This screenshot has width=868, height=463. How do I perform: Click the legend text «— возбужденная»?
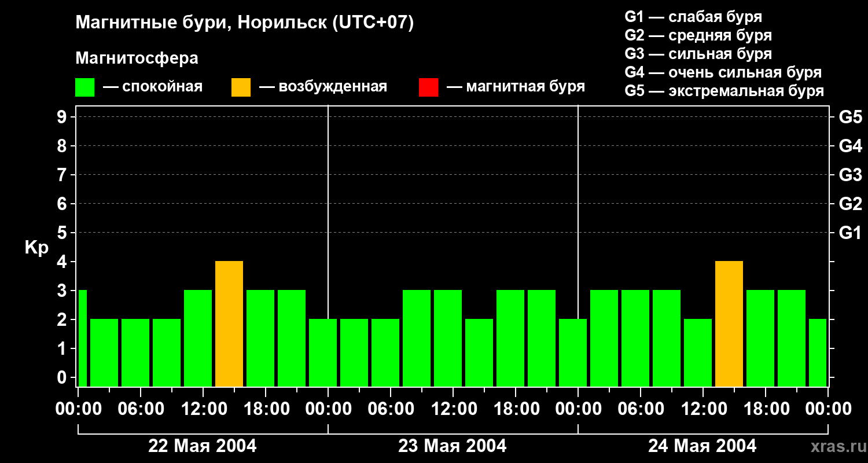pos(323,87)
